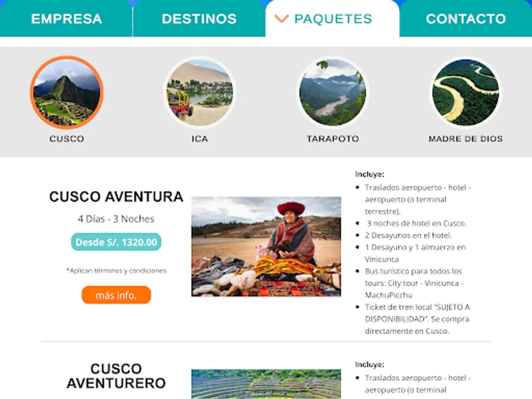
Task: Switch to the Destinos tab
Action: 199,19
